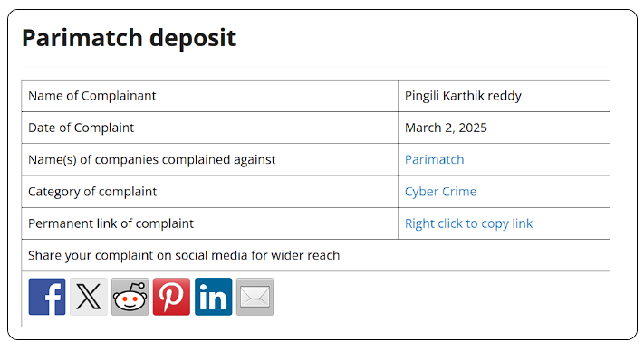Send the complaint via email icon
The image size is (644, 351).
(x=255, y=297)
